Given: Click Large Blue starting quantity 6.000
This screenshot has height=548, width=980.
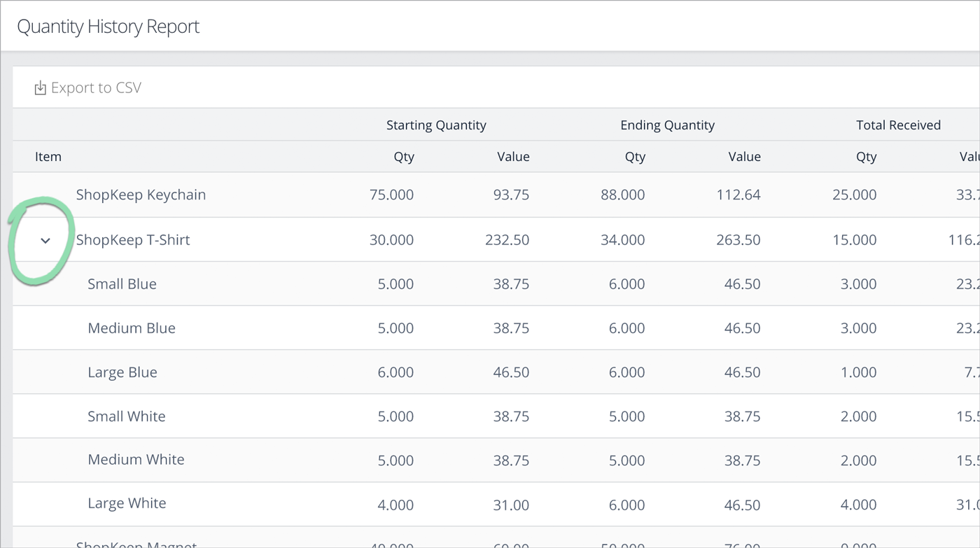Looking at the screenshot, I should click(x=395, y=372).
